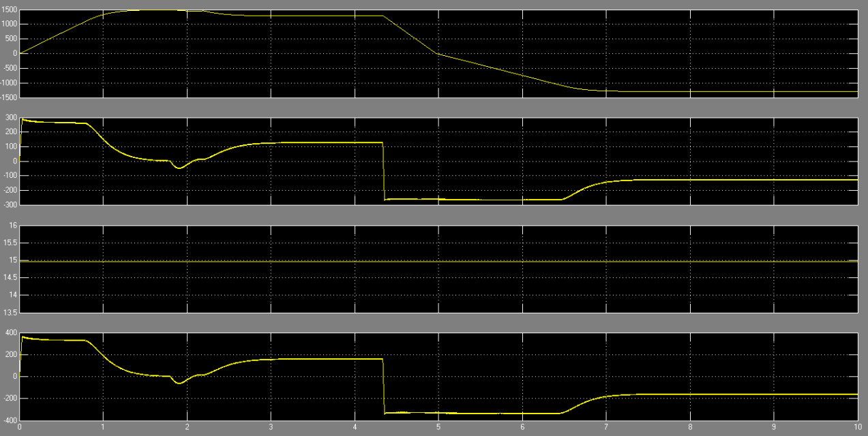
Task: Click the 15.5 y-axis tick label
Action: pyautogui.click(x=11, y=243)
